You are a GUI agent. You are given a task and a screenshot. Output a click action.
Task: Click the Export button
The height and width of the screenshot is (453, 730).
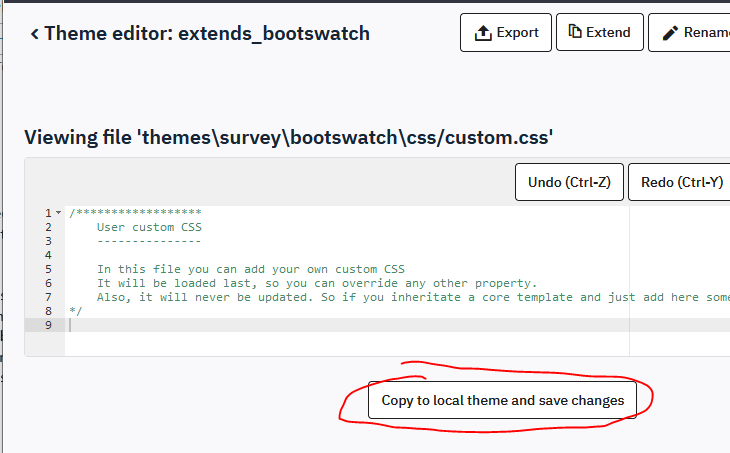[x=506, y=33]
